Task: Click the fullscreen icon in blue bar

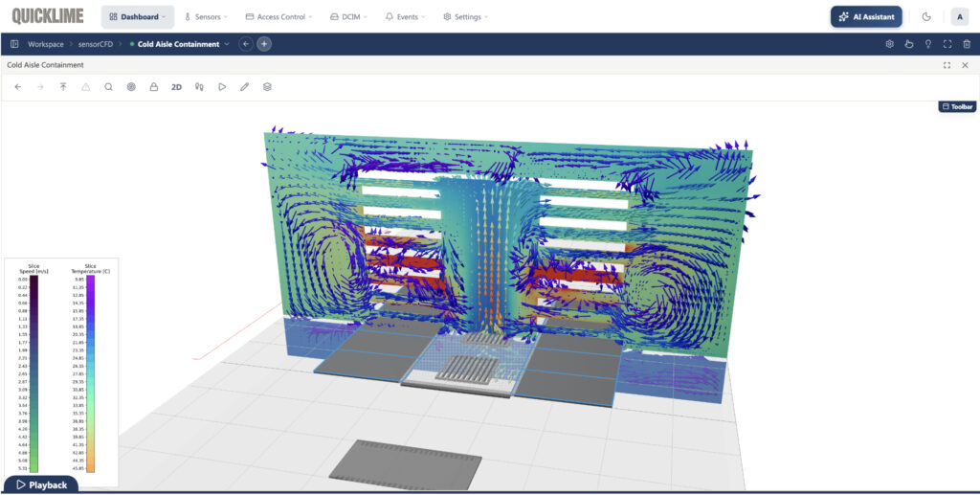Action: 947,44
